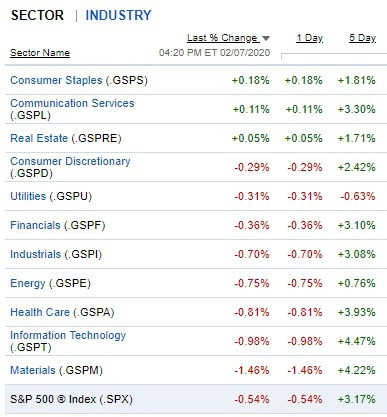
Task: Open the Health Care sector link
Action: tap(40, 312)
